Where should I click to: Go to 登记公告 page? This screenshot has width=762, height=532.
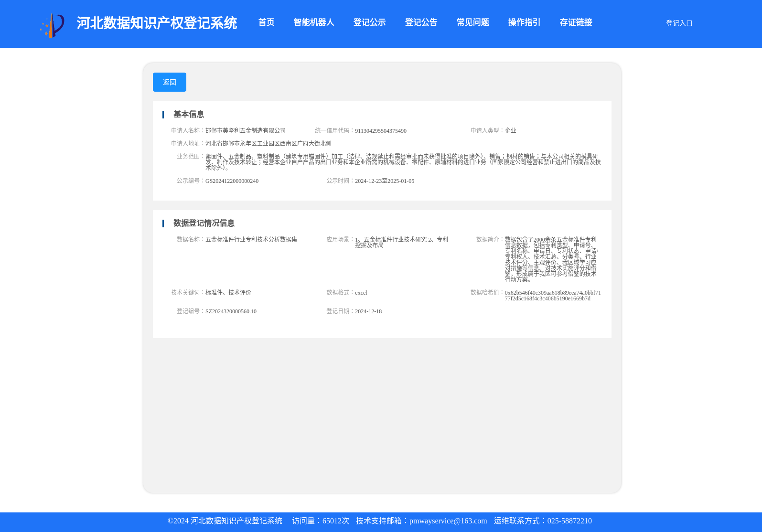[x=421, y=22]
